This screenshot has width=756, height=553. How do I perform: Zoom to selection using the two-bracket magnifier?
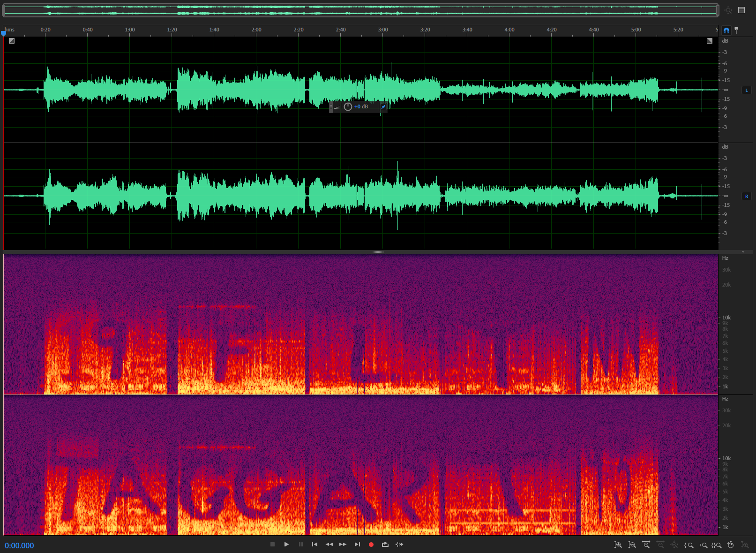717,545
